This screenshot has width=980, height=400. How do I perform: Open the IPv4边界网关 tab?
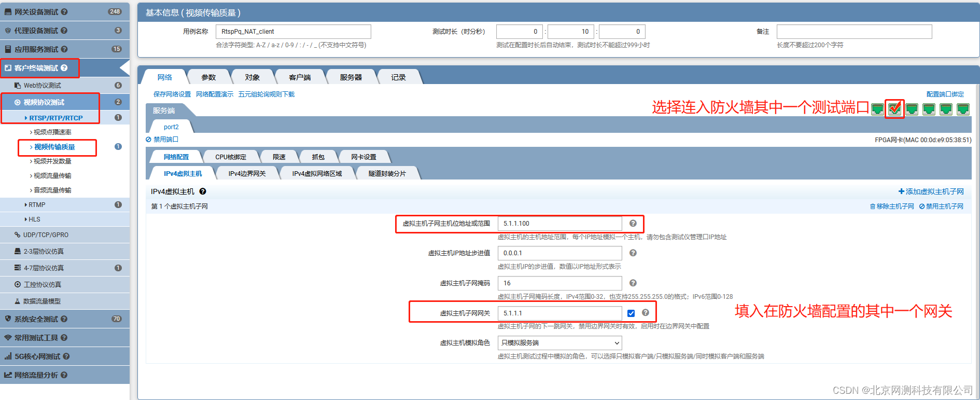click(x=247, y=173)
